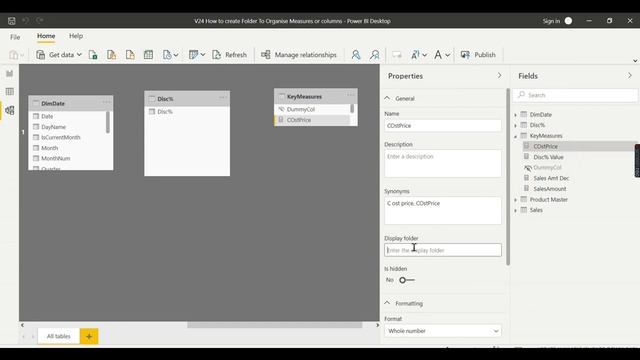Expand Sales table in Fields

pos(516,211)
